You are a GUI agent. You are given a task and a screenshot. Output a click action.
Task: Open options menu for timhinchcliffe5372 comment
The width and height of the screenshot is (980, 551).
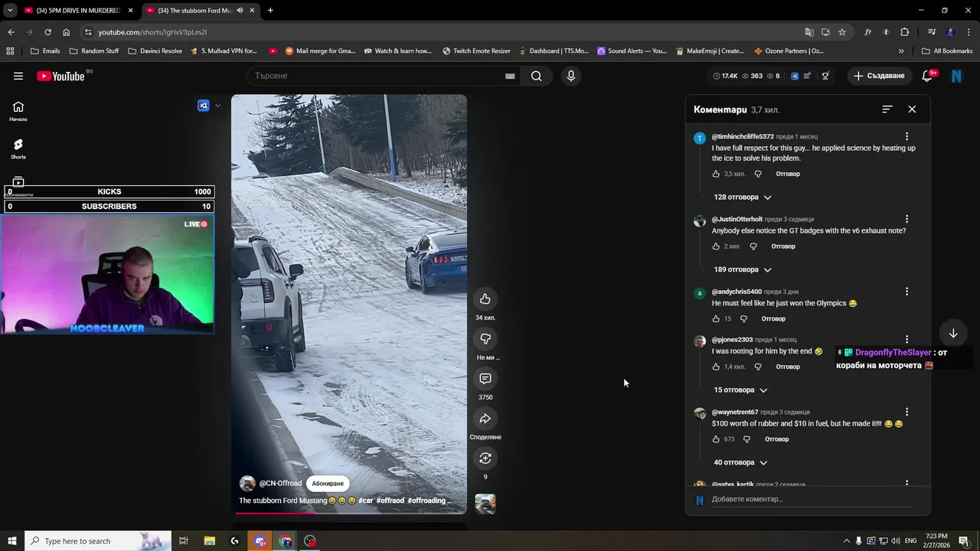906,137
